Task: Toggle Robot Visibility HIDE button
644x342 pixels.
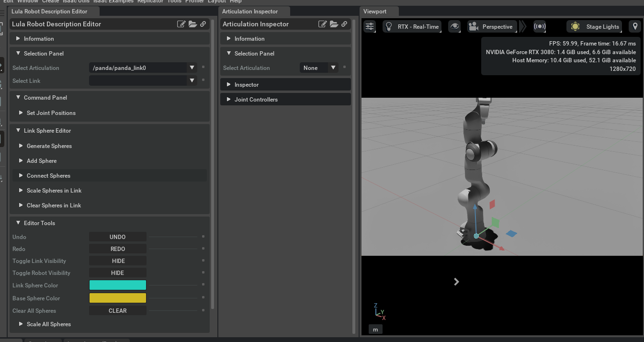Action: pyautogui.click(x=118, y=273)
